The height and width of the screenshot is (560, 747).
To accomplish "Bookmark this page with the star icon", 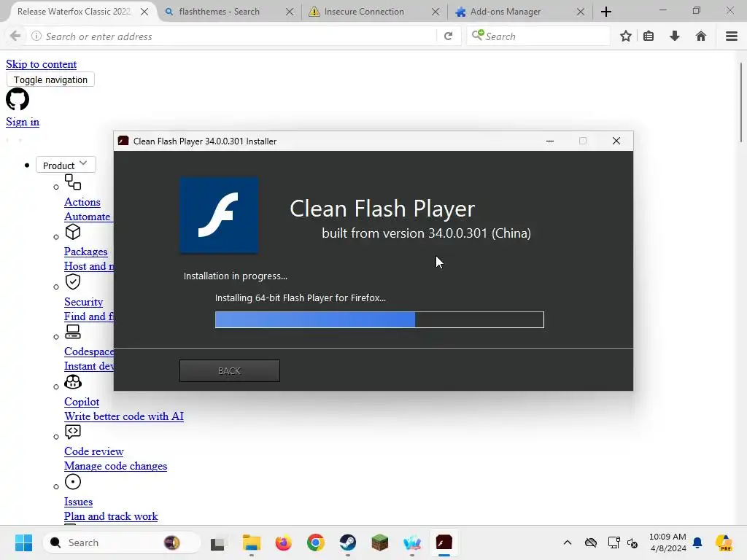I will (626, 36).
